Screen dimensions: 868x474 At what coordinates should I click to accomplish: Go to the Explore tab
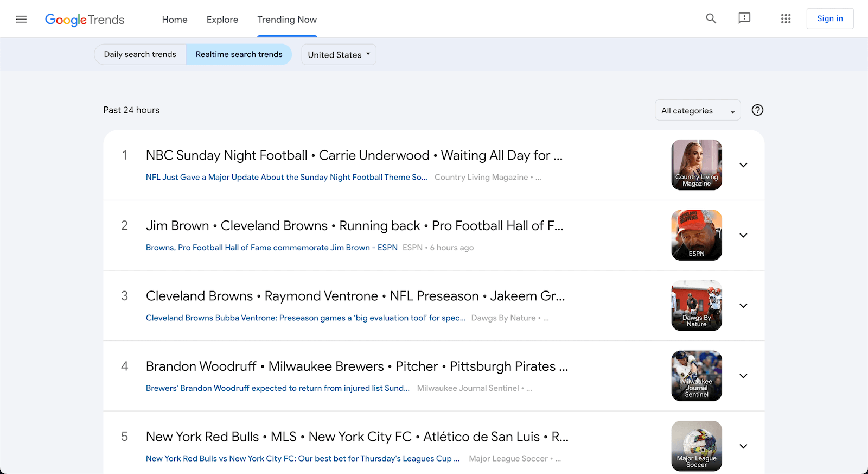(x=222, y=20)
